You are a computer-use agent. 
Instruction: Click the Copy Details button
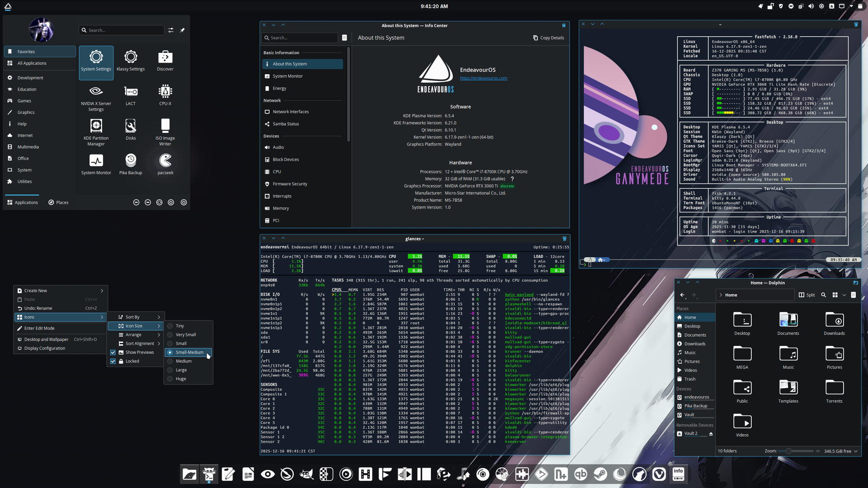[x=548, y=38]
